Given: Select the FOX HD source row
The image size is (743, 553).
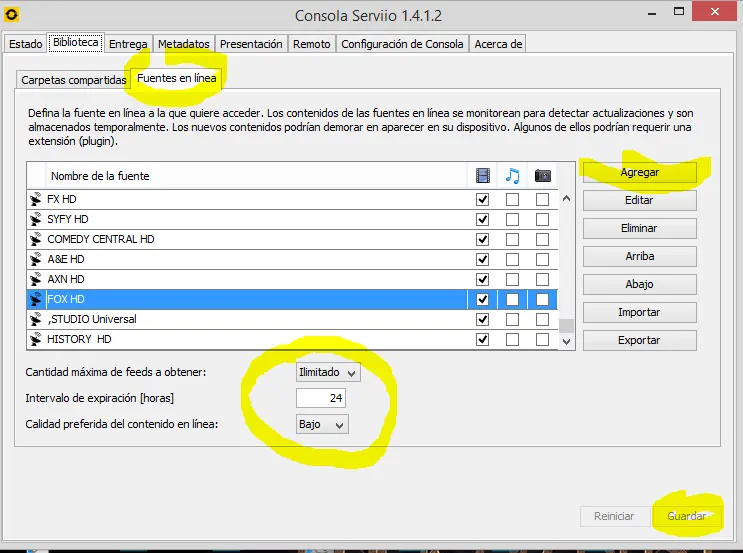Looking at the screenshot, I should click(292, 299).
